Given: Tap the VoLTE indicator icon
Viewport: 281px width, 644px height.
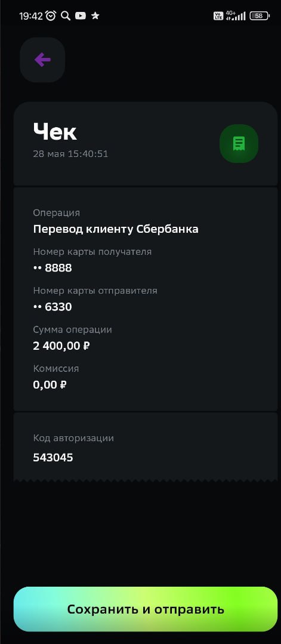Looking at the screenshot, I should (218, 16).
